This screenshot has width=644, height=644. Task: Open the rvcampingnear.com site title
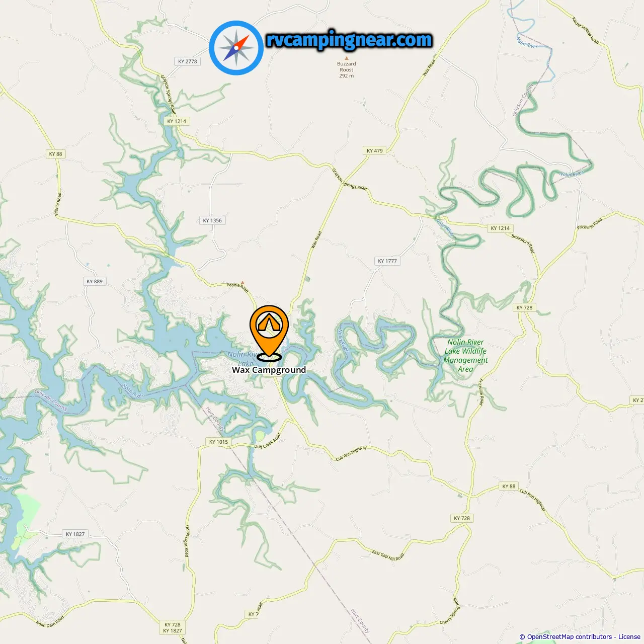(x=349, y=40)
